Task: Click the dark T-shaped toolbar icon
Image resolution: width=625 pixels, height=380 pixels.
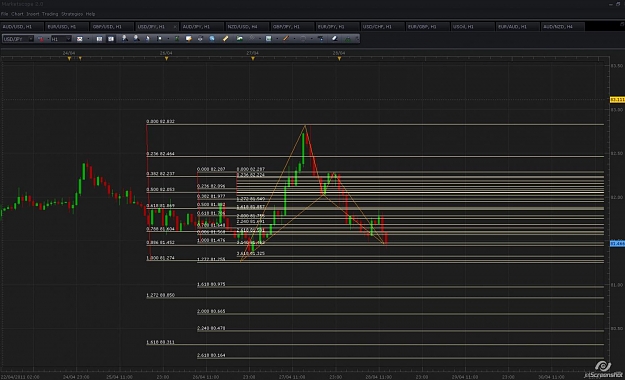Action: click(321, 39)
